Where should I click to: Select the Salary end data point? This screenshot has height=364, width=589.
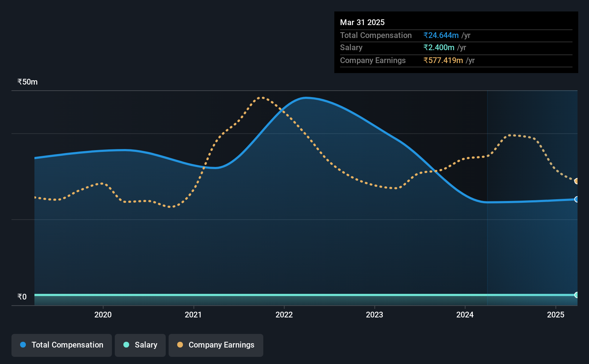[x=576, y=295]
